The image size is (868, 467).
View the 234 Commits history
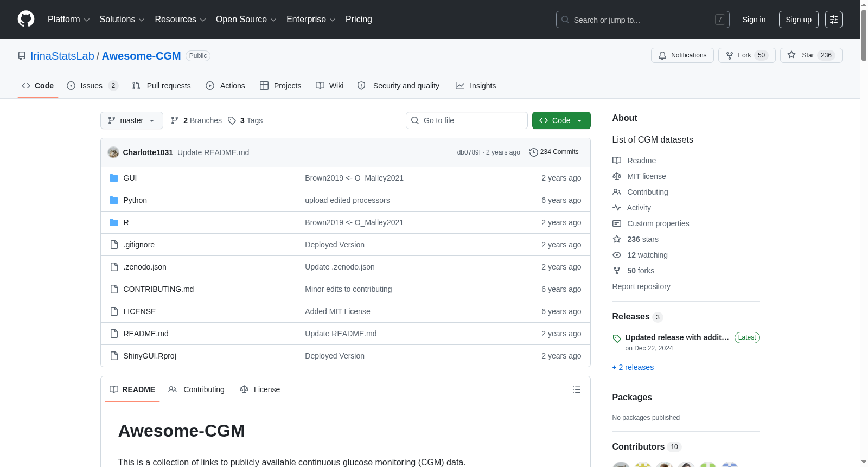tap(554, 152)
